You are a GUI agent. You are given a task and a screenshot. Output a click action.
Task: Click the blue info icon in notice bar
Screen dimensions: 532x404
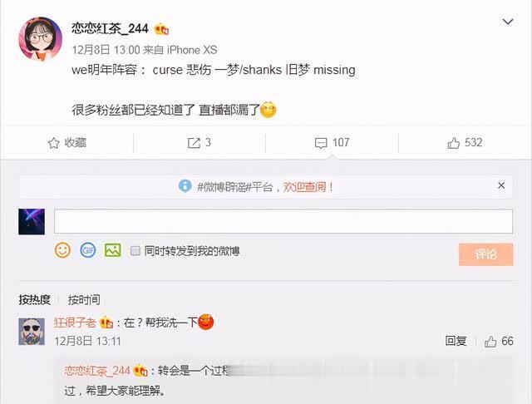185,186
